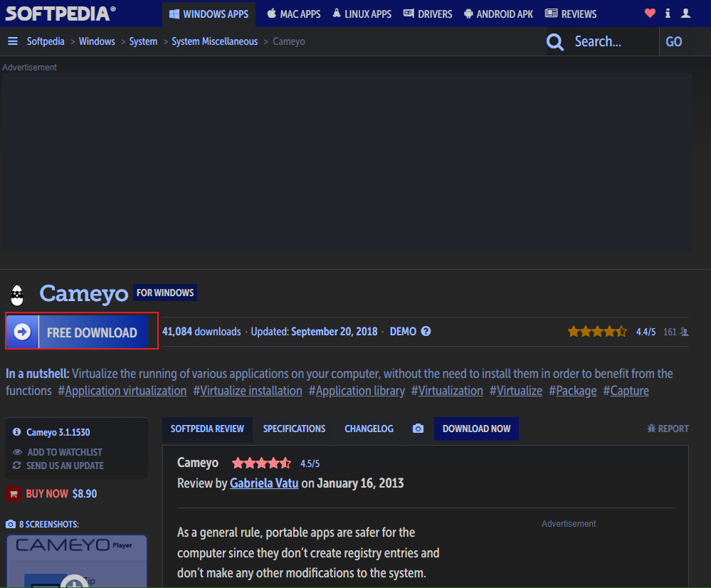Click info icon beside Cameyo 3.1.1530
This screenshot has height=588, width=711.
[17, 432]
